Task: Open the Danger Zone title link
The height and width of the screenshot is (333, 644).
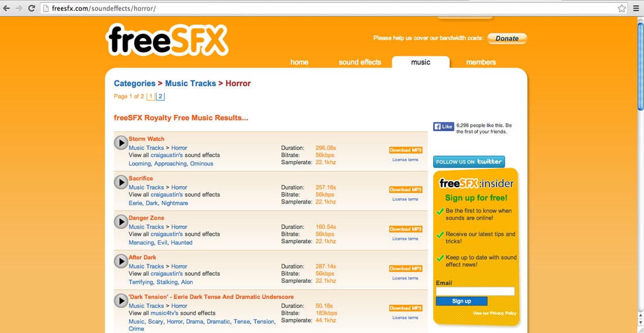Action: point(146,218)
